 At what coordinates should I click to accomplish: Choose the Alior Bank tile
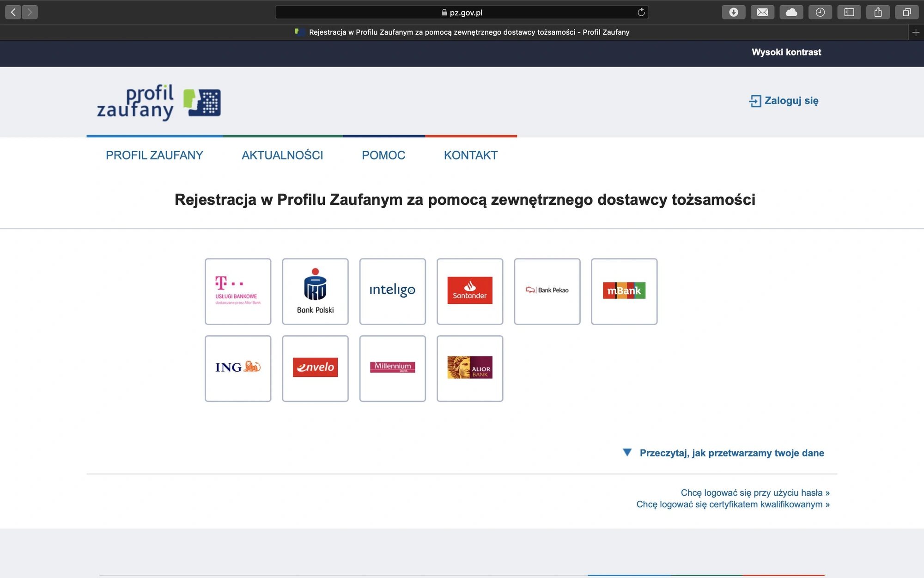(470, 369)
